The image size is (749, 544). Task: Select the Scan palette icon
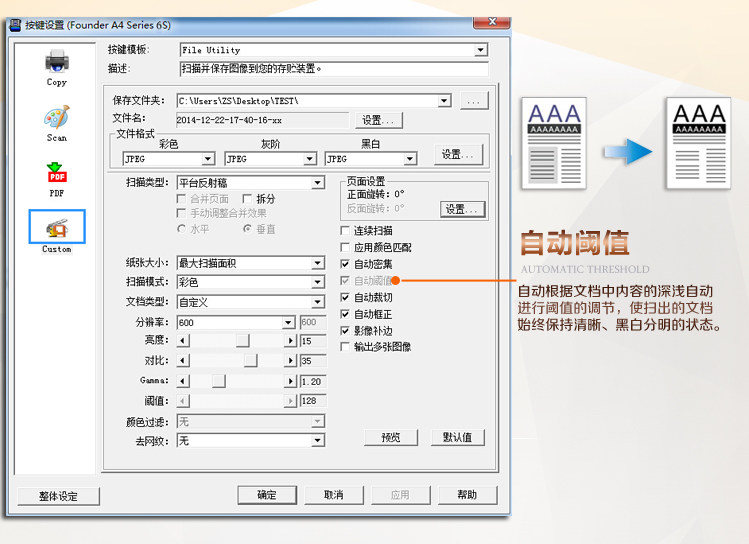57,117
